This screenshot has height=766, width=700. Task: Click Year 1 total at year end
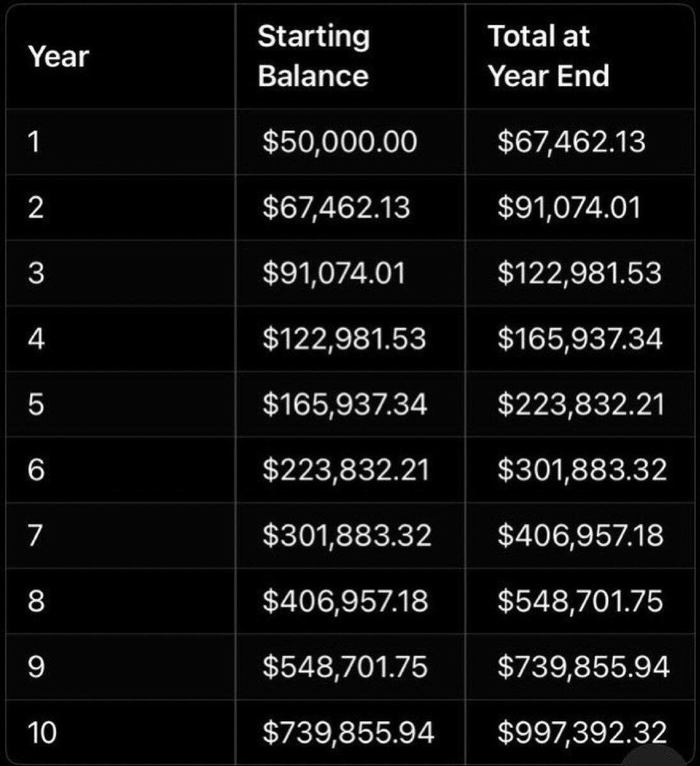pyautogui.click(x=572, y=141)
